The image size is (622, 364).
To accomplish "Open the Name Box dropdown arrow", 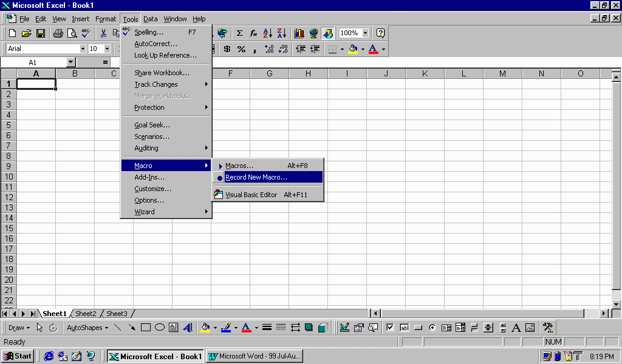I will coord(70,62).
